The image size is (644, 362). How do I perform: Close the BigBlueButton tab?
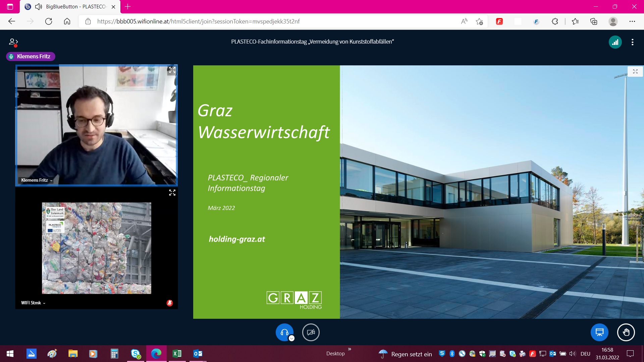[x=113, y=7]
